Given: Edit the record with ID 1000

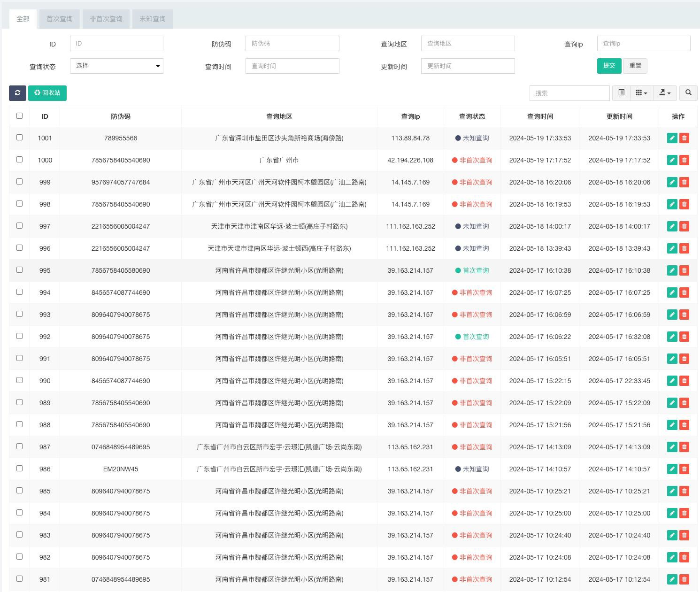Looking at the screenshot, I should [672, 160].
